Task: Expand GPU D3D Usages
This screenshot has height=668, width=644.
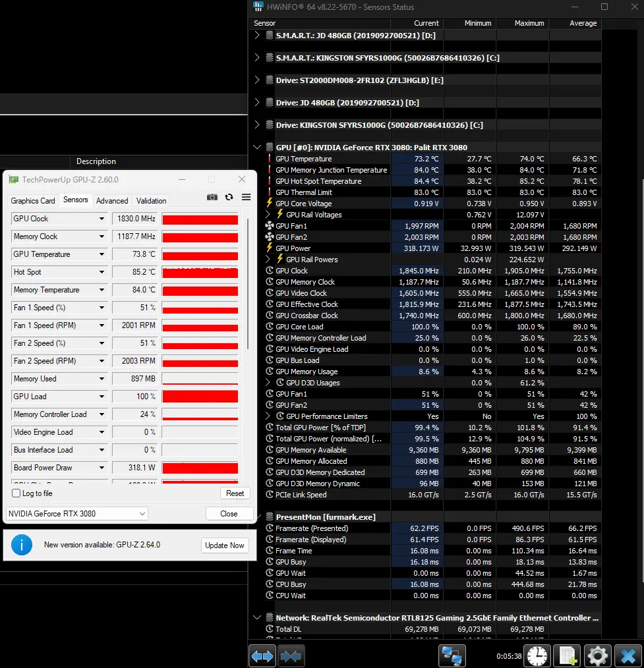Action: tap(268, 383)
